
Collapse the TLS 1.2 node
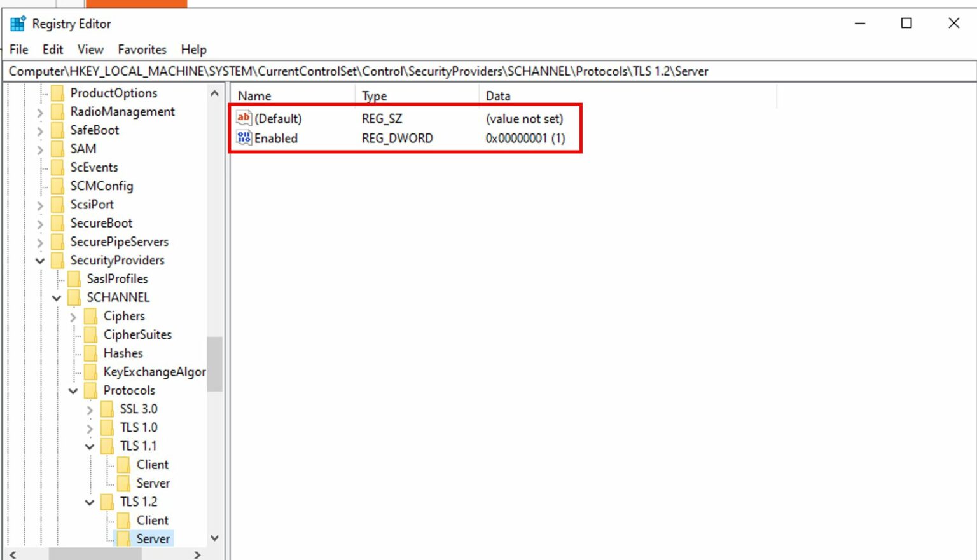[89, 502]
